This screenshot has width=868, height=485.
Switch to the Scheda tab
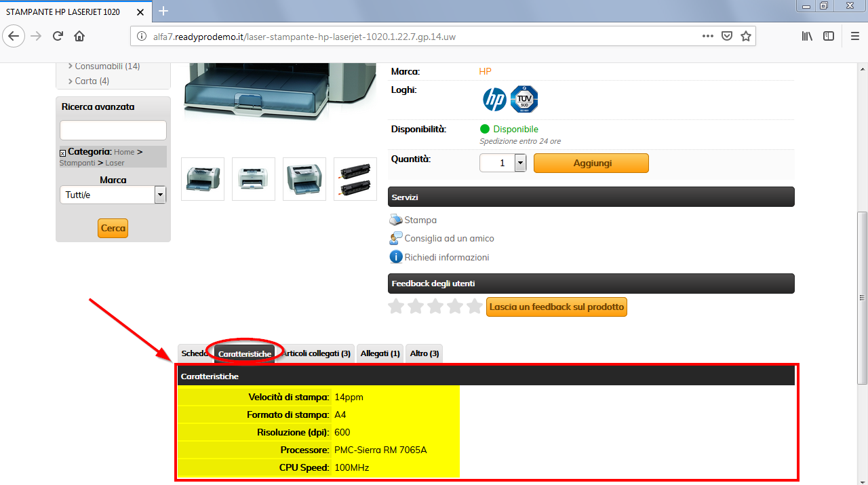click(195, 353)
